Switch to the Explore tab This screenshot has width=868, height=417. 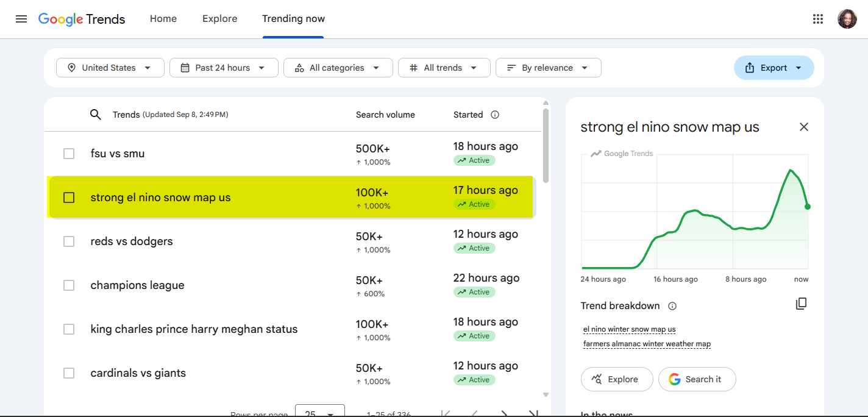click(x=220, y=19)
